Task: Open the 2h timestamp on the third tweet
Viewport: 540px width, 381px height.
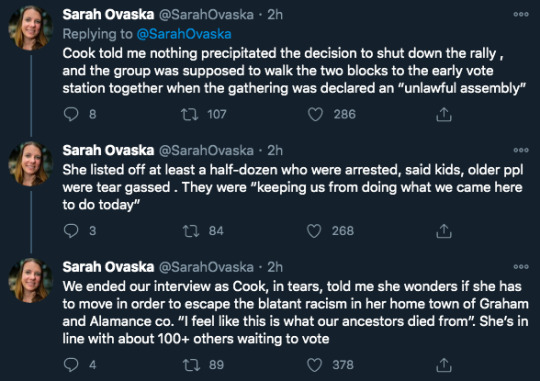Action: pos(275,267)
